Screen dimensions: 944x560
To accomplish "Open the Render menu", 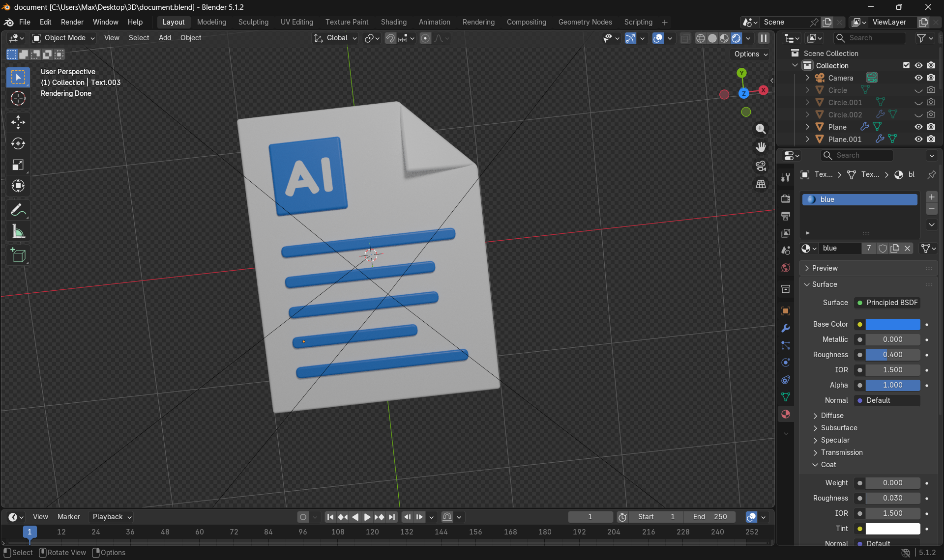I will pyautogui.click(x=72, y=22).
